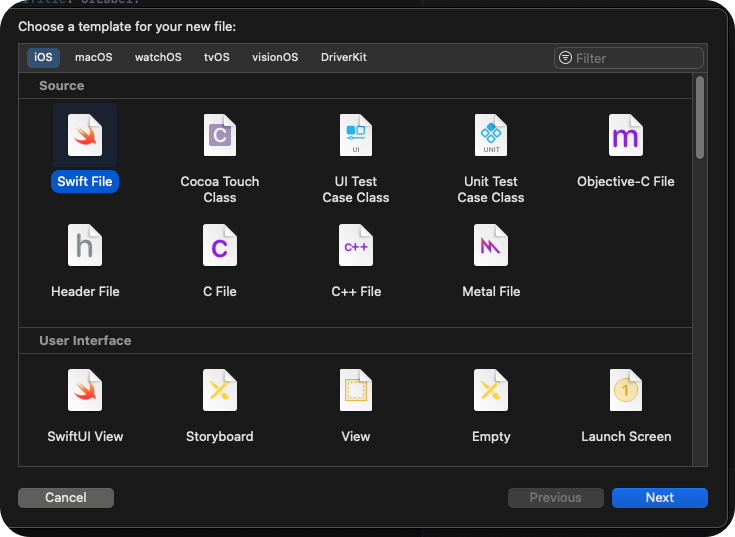
Task: Focus the Filter text field
Action: (x=629, y=58)
